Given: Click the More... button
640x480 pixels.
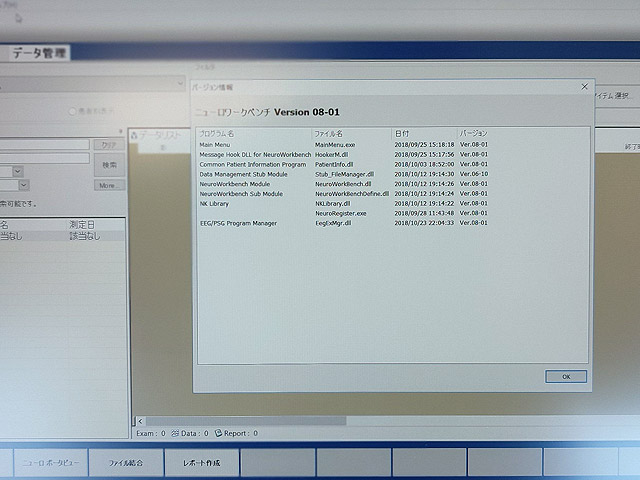Looking at the screenshot, I should tap(109, 185).
